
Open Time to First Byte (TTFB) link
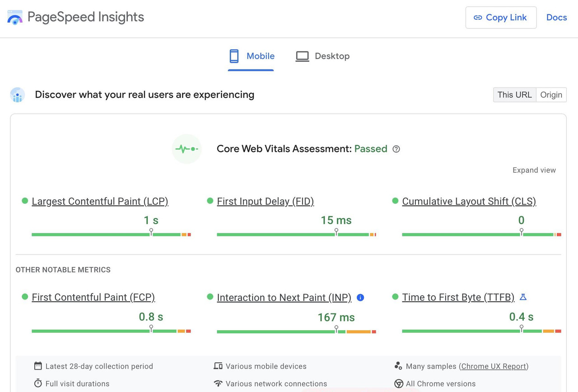pyautogui.click(x=458, y=297)
